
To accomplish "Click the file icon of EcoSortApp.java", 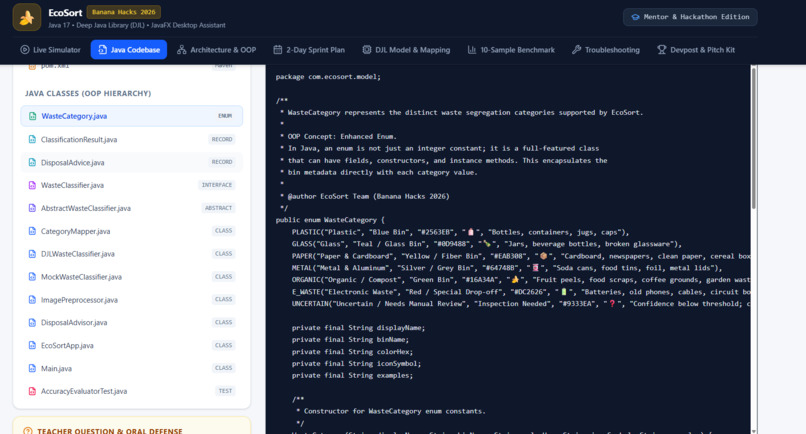I will pyautogui.click(x=32, y=346).
